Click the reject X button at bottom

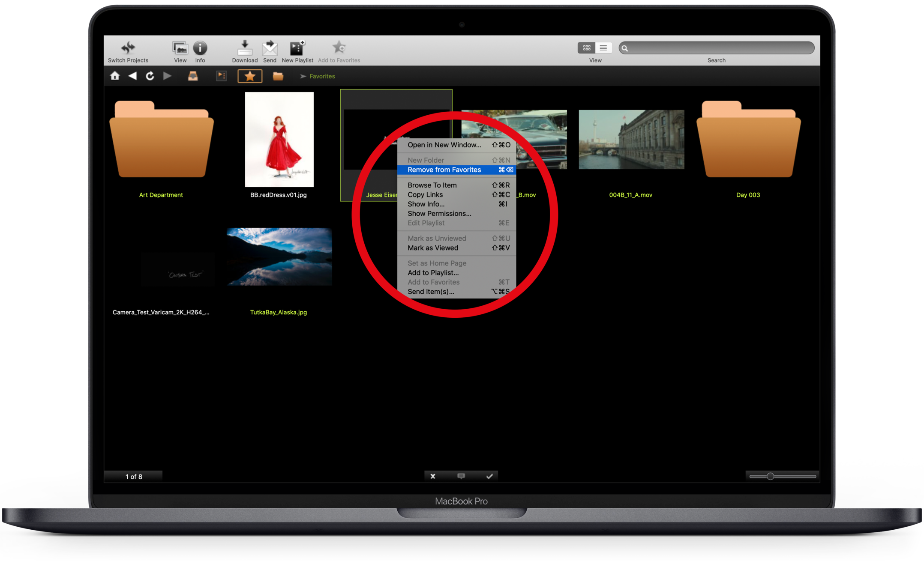(433, 476)
